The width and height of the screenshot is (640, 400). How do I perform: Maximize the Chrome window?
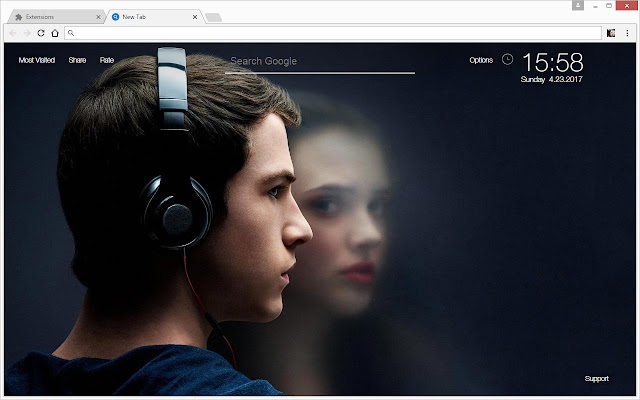(x=609, y=6)
